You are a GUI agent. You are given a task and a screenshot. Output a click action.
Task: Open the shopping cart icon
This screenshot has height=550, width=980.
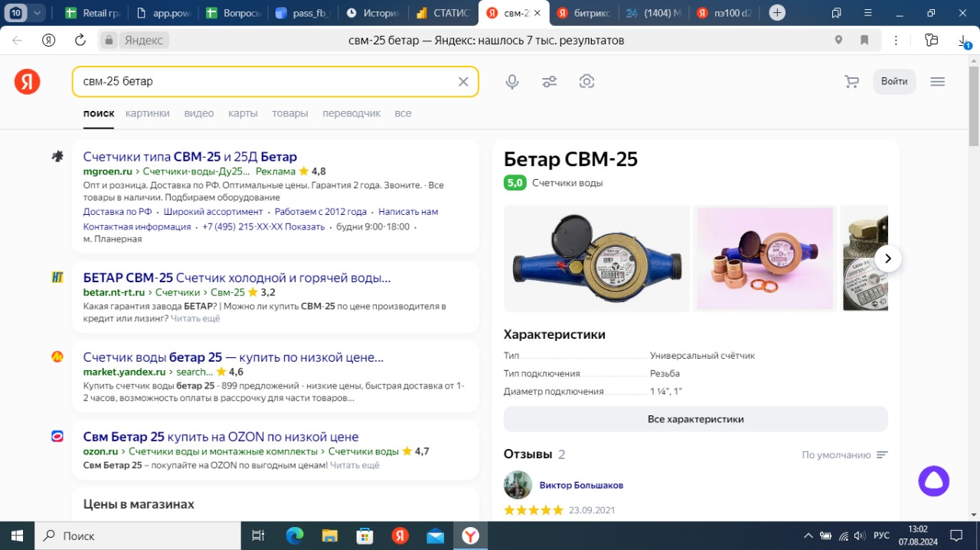[851, 82]
